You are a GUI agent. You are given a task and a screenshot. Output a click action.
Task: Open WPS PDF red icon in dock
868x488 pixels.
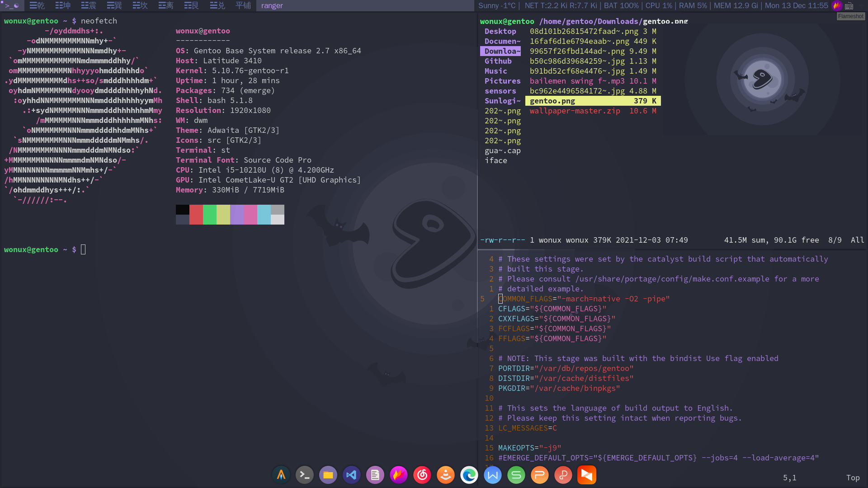coord(563,475)
